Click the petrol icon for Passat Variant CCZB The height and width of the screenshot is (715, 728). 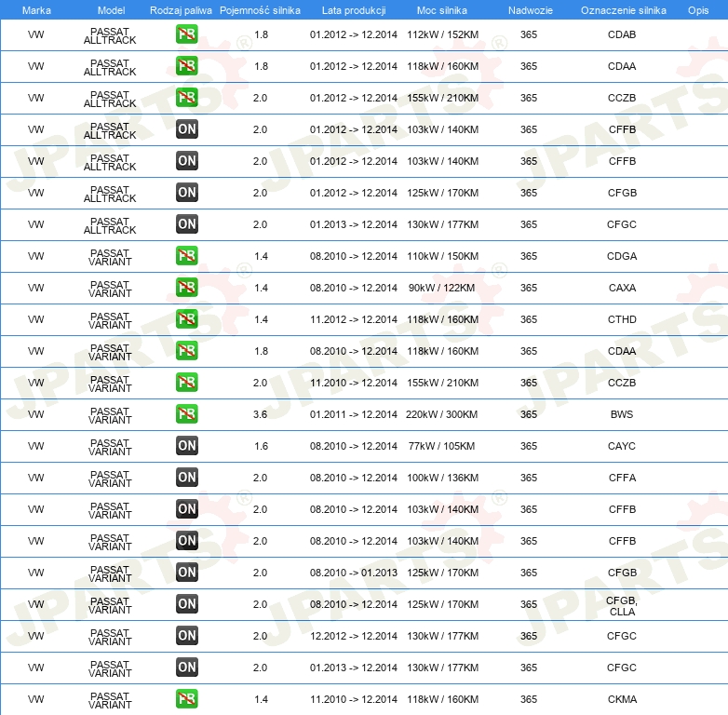tap(186, 382)
